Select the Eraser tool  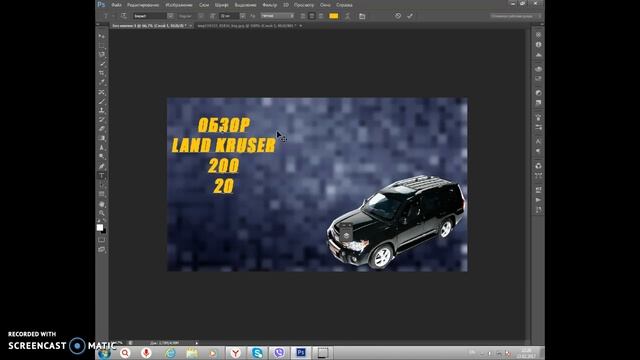click(x=102, y=129)
